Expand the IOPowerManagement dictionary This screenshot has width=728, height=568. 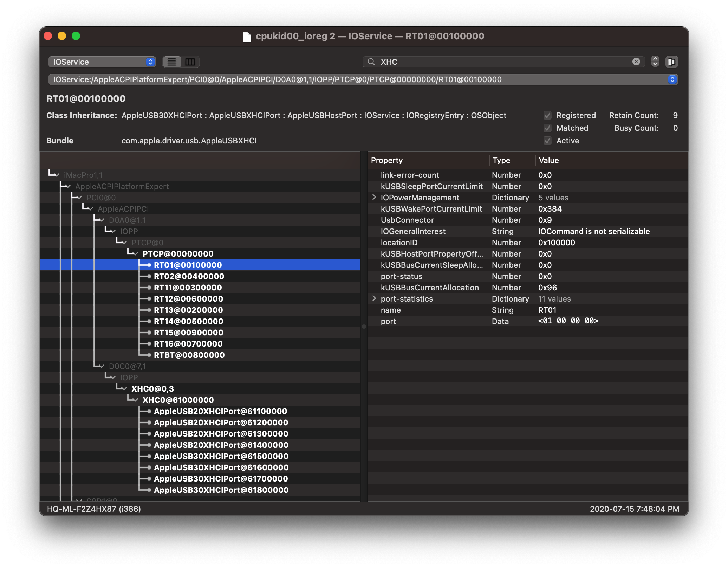pyautogui.click(x=374, y=197)
